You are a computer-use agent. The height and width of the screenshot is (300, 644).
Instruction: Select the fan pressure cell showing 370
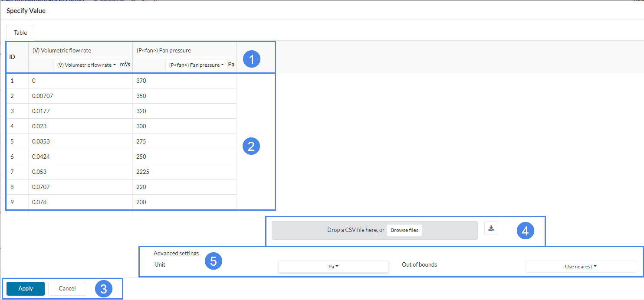(x=184, y=81)
